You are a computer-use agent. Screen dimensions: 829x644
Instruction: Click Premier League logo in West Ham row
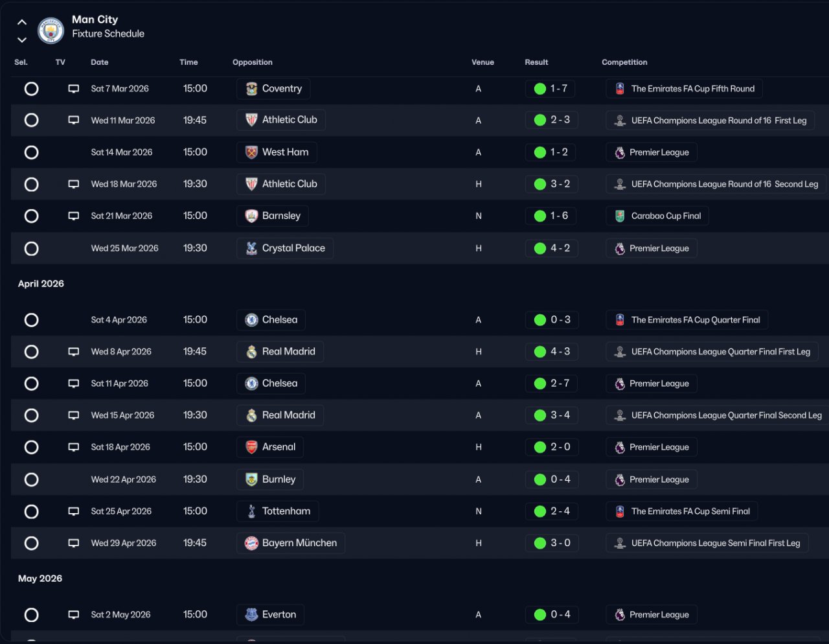620,152
